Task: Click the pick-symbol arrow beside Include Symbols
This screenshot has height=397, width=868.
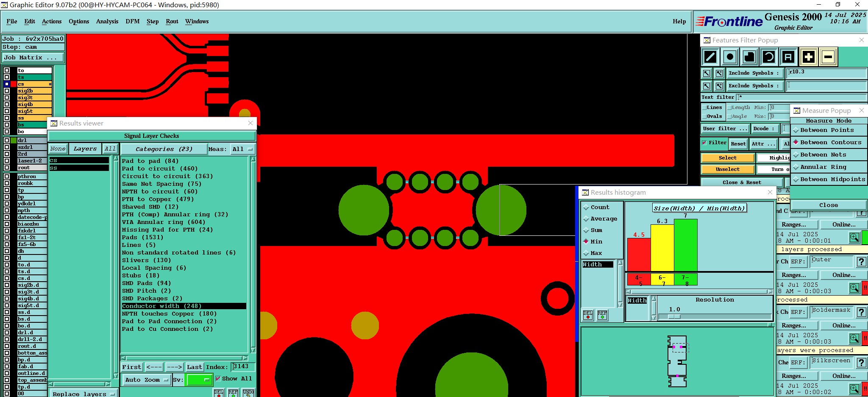Action: point(707,73)
